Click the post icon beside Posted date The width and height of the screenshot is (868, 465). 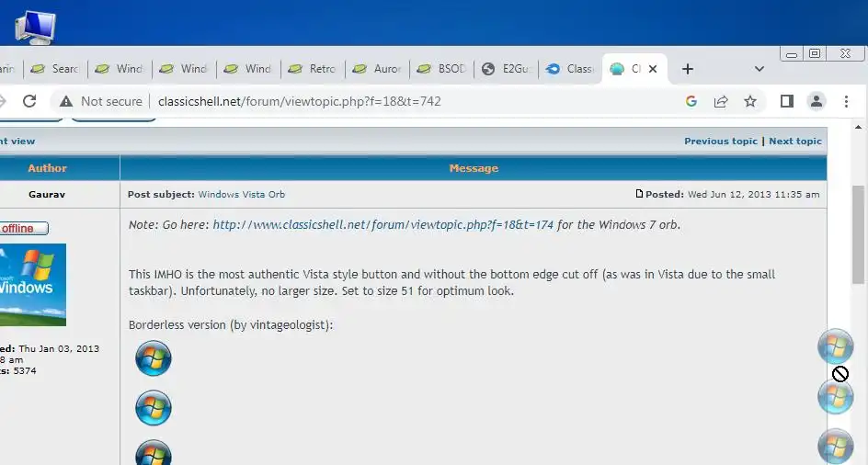point(639,194)
